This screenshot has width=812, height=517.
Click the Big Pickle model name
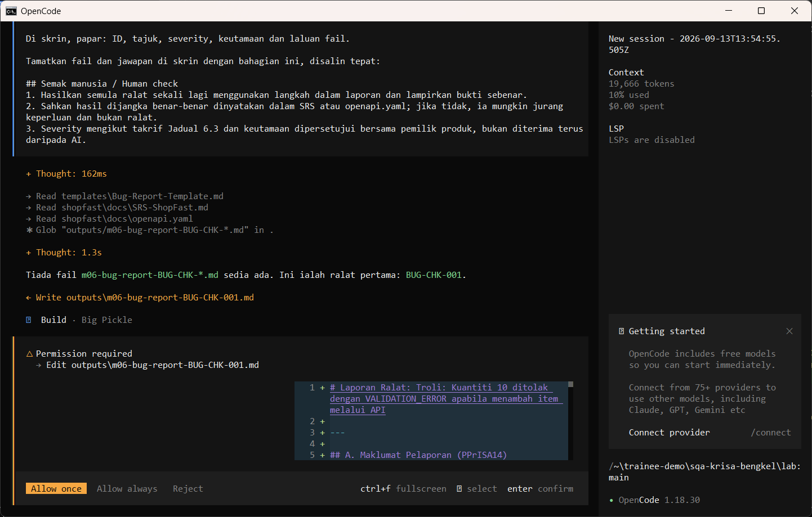coord(107,320)
